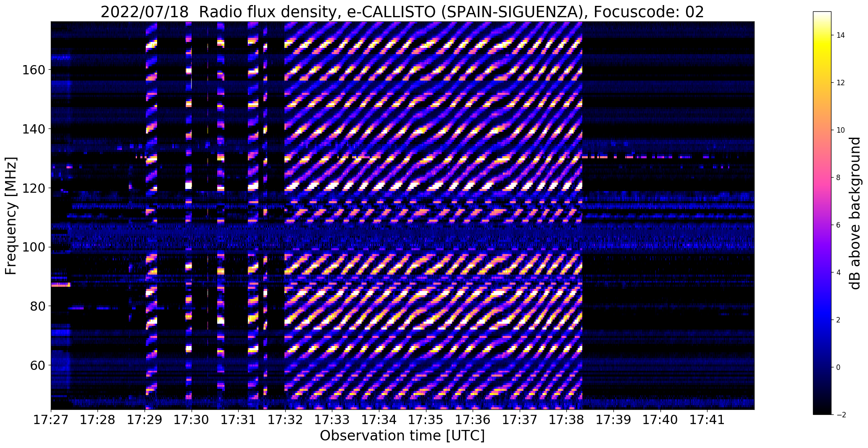Click the 17:39 time tick label
Image resolution: width=868 pixels, height=448 pixels.
(614, 420)
